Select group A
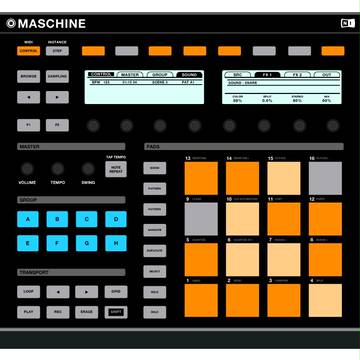The width and height of the screenshot is (360, 360). coord(28,219)
